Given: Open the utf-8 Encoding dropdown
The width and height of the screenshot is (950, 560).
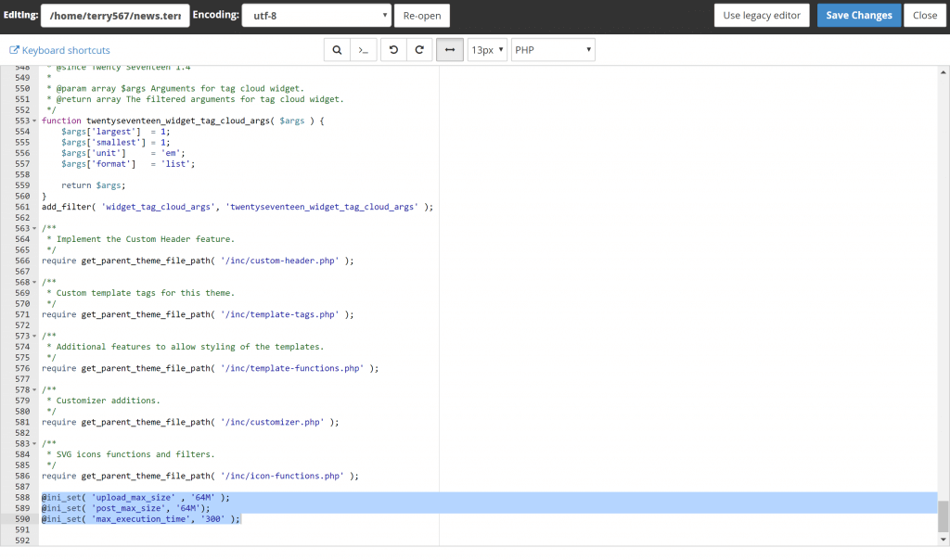Looking at the screenshot, I should click(315, 16).
